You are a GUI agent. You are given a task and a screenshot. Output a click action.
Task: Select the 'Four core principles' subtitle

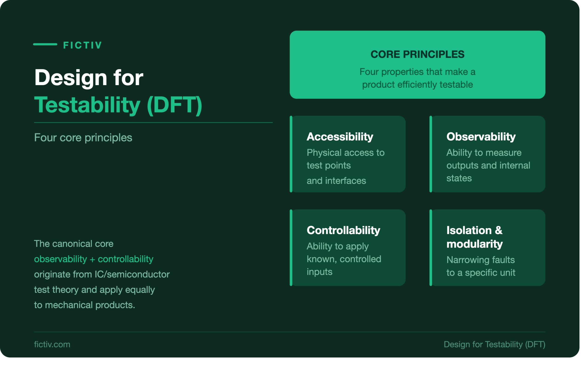83,138
